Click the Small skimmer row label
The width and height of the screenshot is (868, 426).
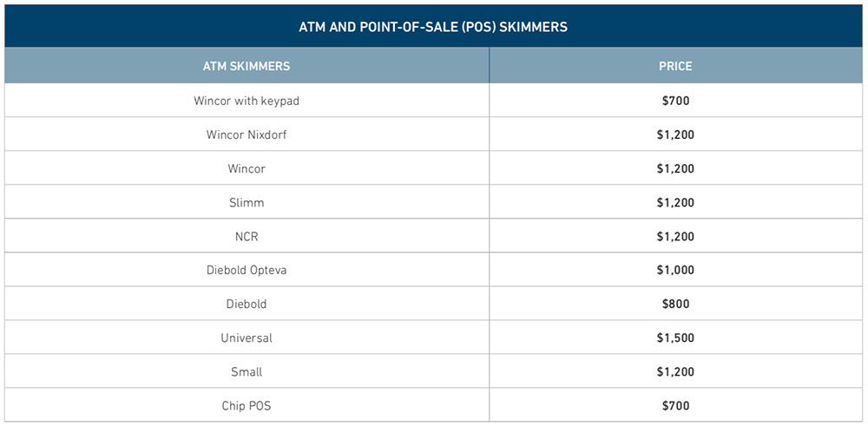247,372
